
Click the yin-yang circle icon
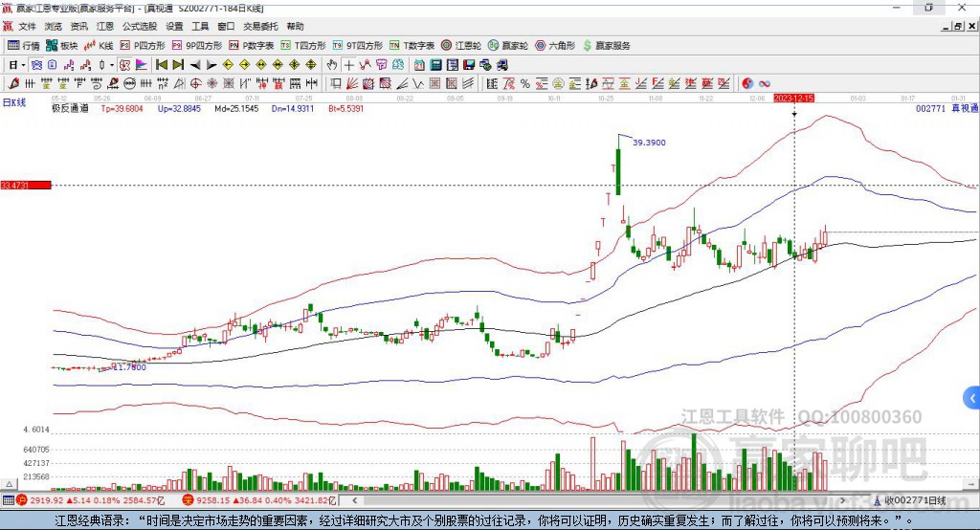(747, 84)
